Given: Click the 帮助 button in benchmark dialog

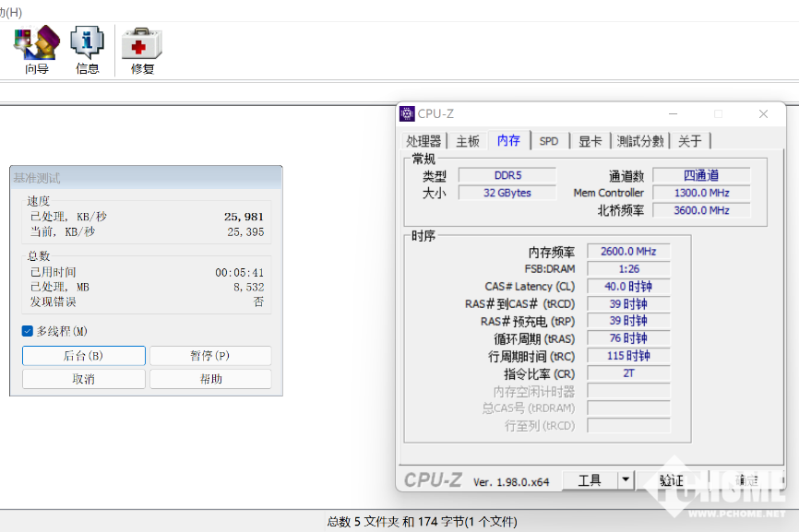Looking at the screenshot, I should 210,379.
